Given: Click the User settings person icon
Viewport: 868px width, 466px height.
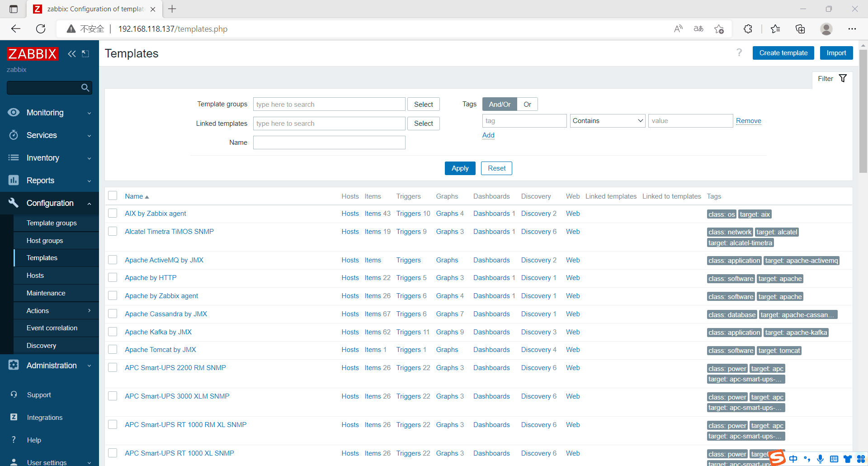Looking at the screenshot, I should (14, 462).
